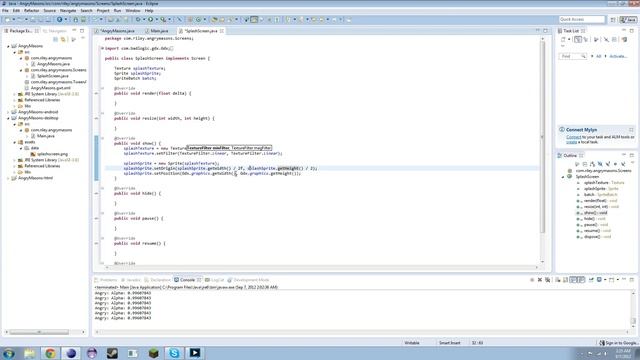Open the Project menu
The image size is (640, 360).
point(103,11)
